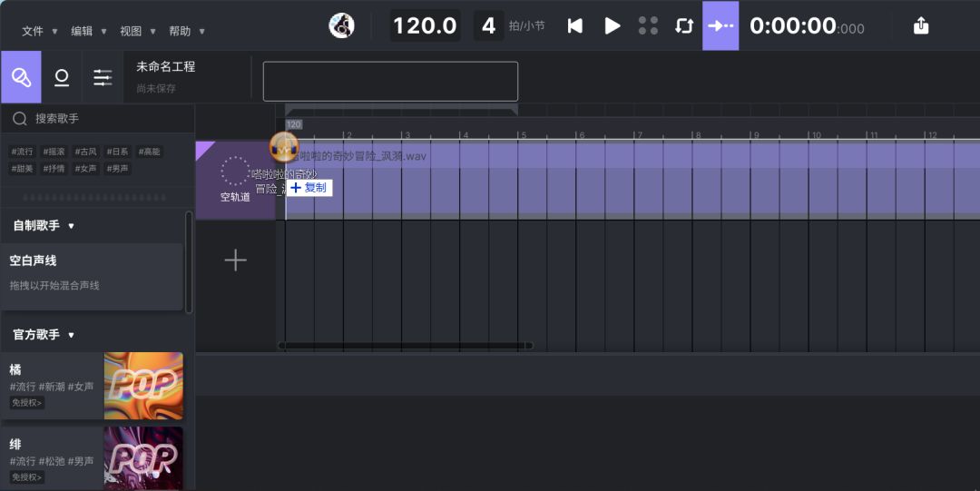Filter singers by #古风 tag
Viewport: 980px width, 491px height.
point(85,152)
